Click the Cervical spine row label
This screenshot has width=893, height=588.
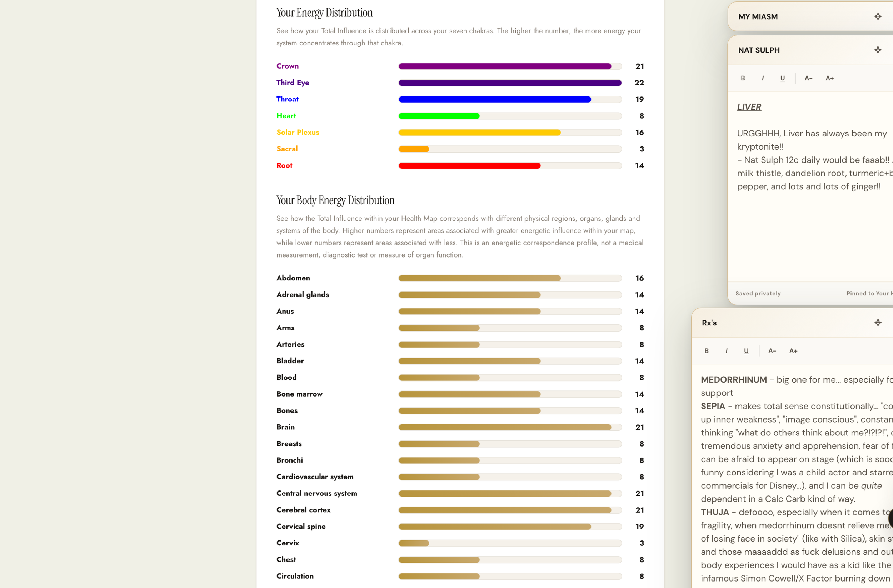click(x=301, y=527)
